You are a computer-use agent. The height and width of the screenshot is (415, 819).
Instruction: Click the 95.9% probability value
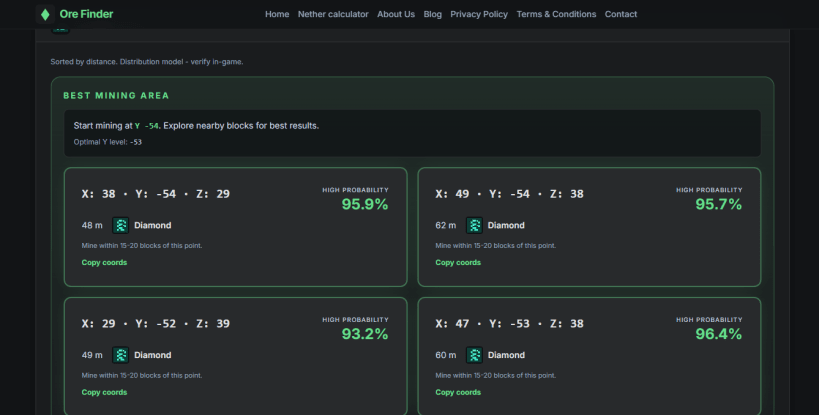[365, 204]
